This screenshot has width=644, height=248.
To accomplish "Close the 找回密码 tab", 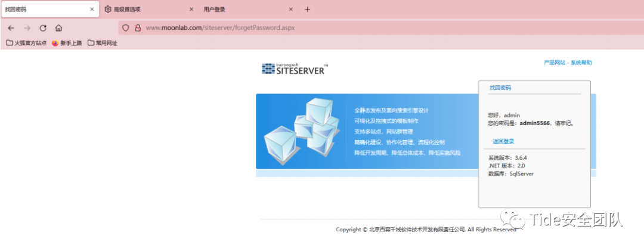I will point(91,10).
